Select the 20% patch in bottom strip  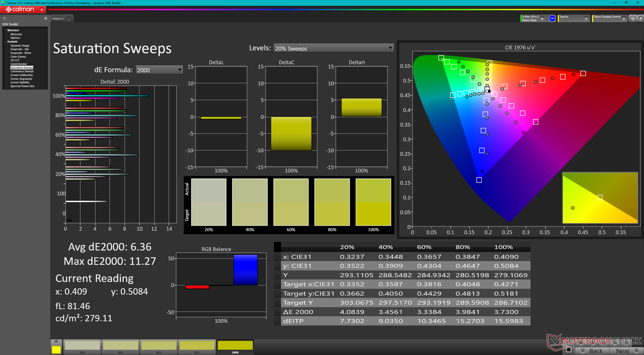82,347
